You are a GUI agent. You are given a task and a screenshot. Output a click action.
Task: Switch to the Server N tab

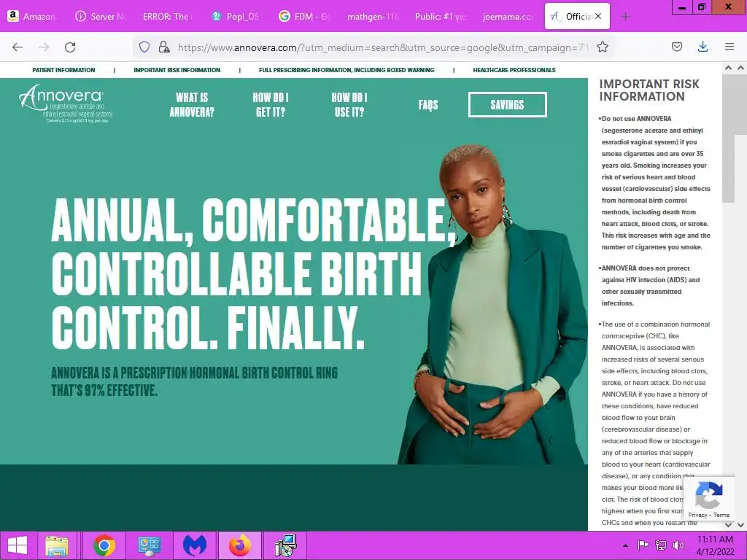(101, 16)
